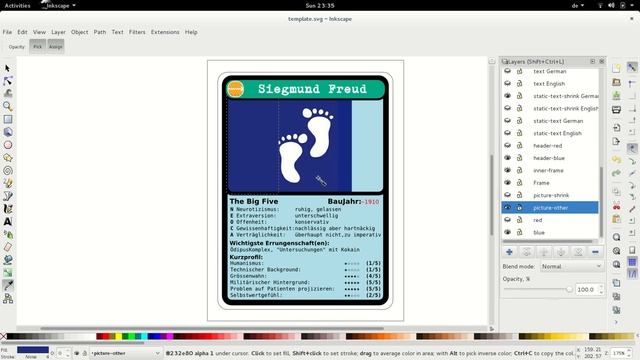Click the Siegmund Freud title on canvas

[312, 89]
